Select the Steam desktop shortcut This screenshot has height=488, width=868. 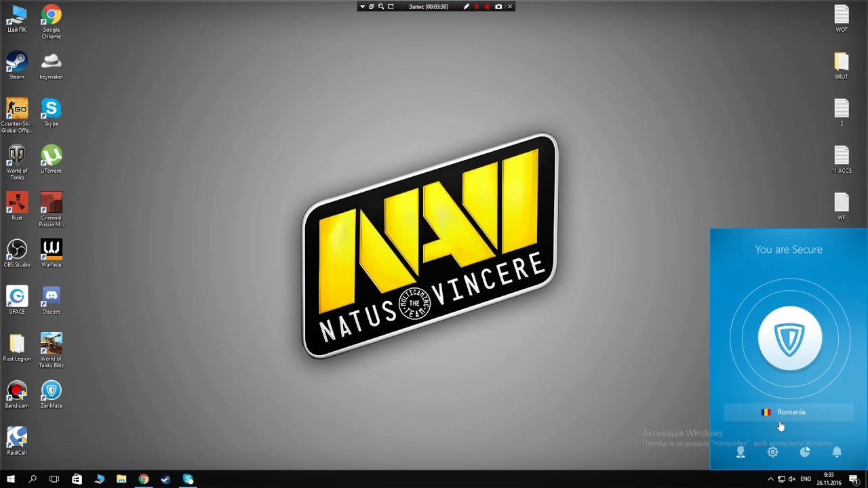tap(17, 66)
